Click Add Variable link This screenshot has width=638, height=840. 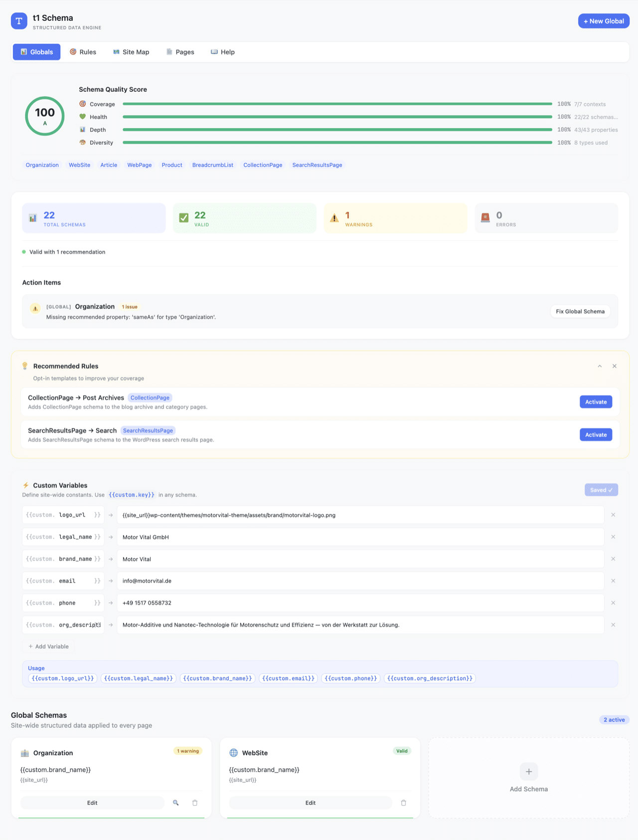49,646
